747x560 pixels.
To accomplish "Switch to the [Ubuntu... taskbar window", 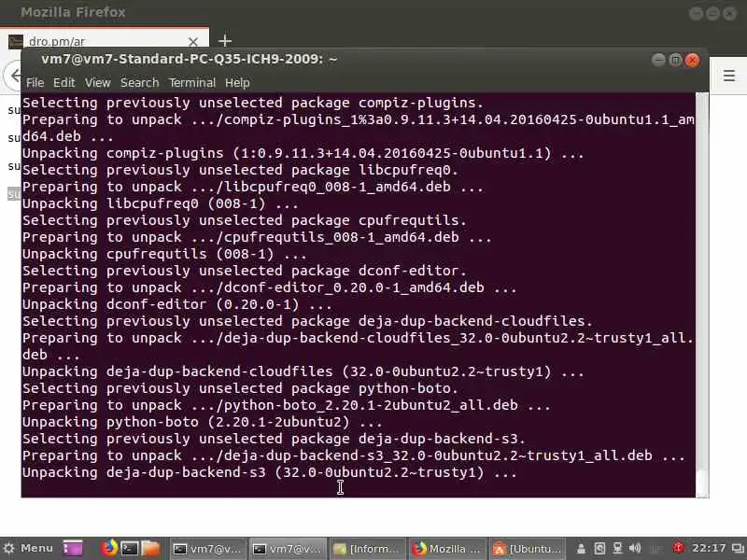I will pyautogui.click(x=528, y=549).
